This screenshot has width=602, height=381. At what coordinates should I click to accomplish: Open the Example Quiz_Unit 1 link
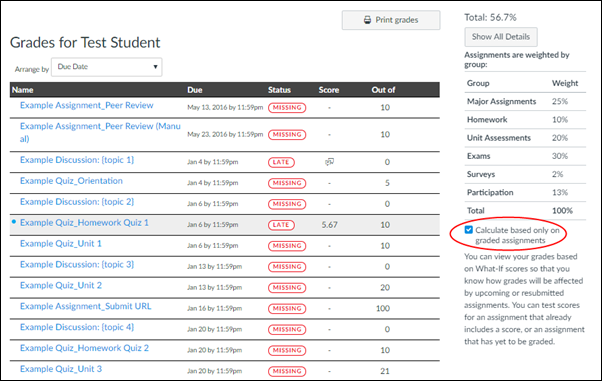61,244
